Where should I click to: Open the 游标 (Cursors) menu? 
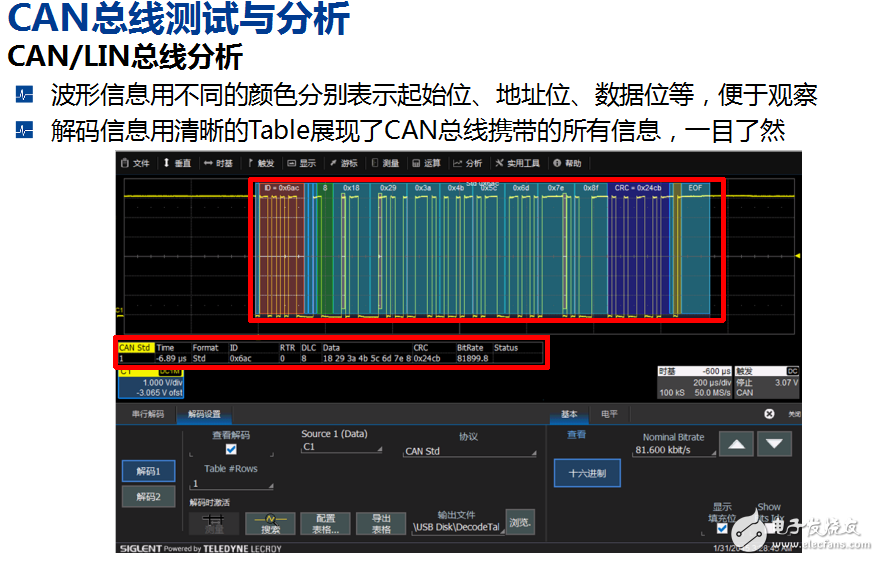(344, 163)
